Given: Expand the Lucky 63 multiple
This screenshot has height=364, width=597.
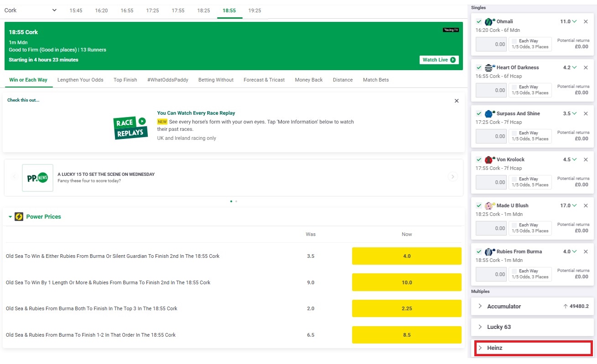Looking at the screenshot, I should [x=533, y=327].
